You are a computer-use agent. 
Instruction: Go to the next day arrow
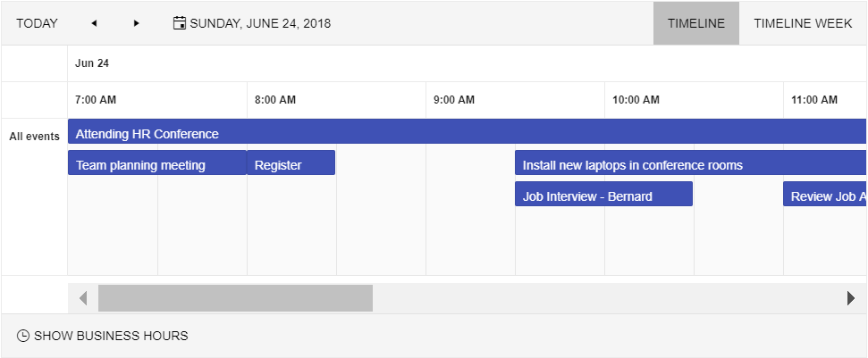tap(137, 23)
